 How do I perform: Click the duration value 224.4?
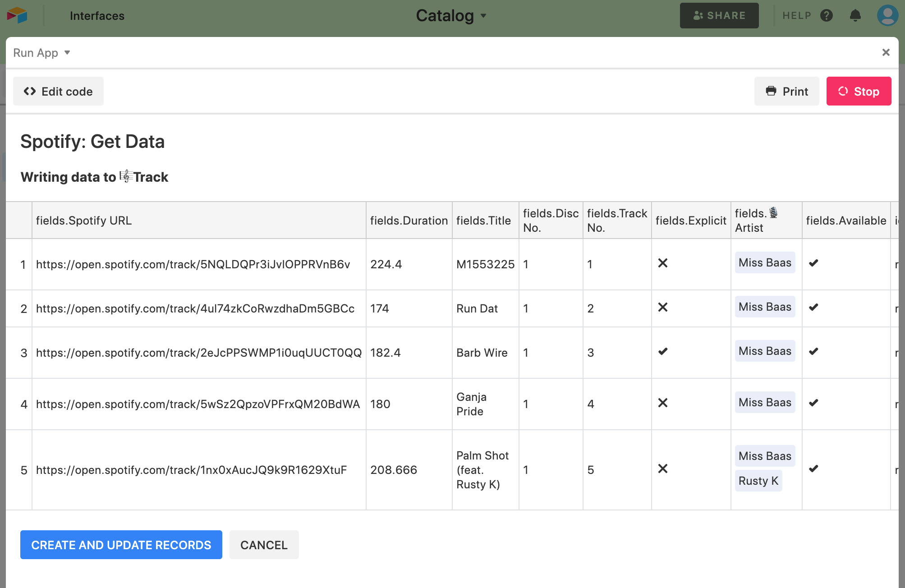tap(386, 264)
